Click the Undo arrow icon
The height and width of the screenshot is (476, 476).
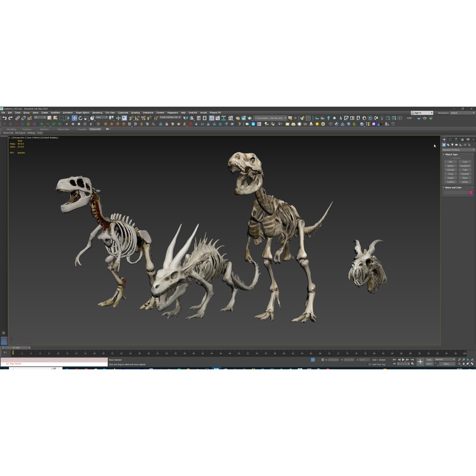pos(4,118)
